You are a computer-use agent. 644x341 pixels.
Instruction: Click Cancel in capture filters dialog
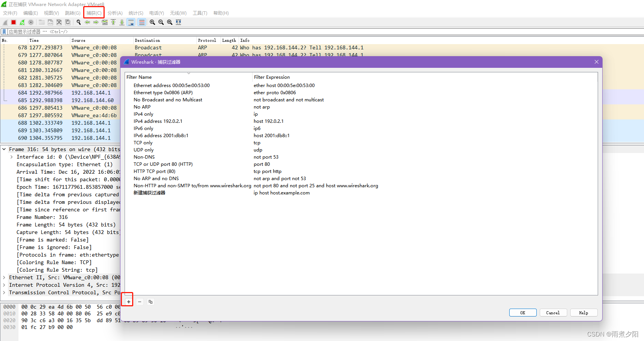553,313
